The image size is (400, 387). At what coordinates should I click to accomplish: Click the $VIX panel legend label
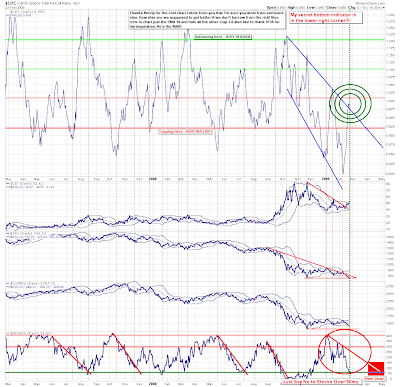pyautogui.click(x=25, y=184)
